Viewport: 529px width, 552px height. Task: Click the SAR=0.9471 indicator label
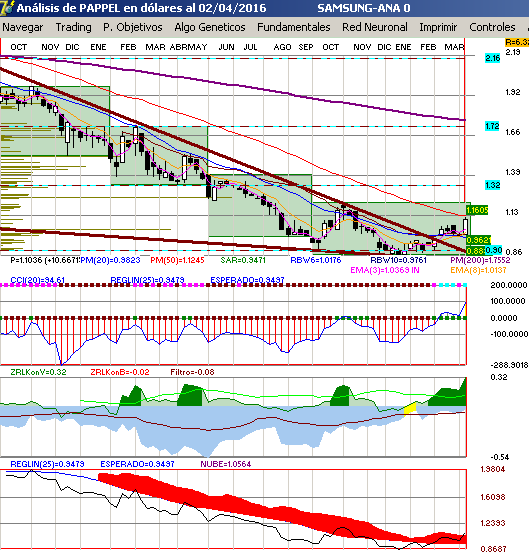point(243,260)
